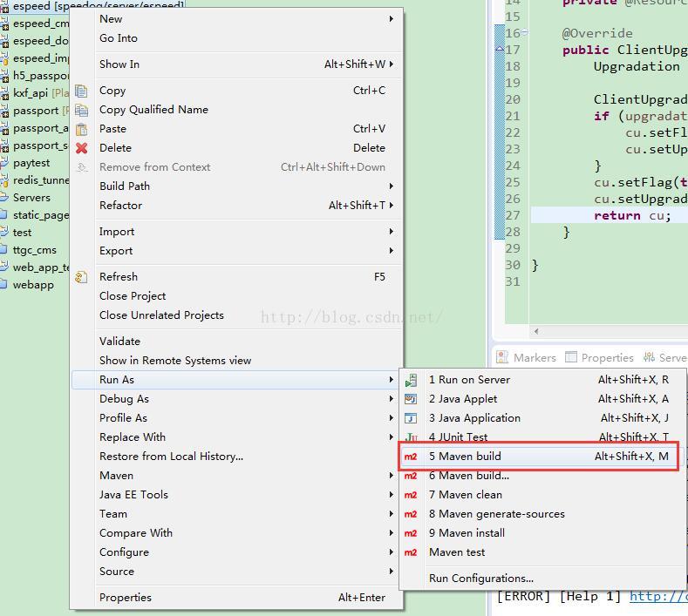Image resolution: width=688 pixels, height=616 pixels.
Task: Click the paytest project icon
Action: coord(4,163)
